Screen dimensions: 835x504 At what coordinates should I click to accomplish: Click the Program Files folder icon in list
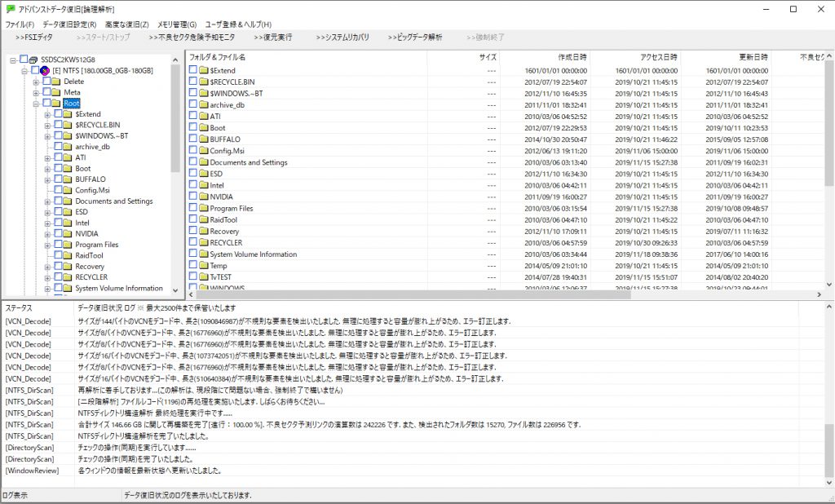click(x=204, y=208)
